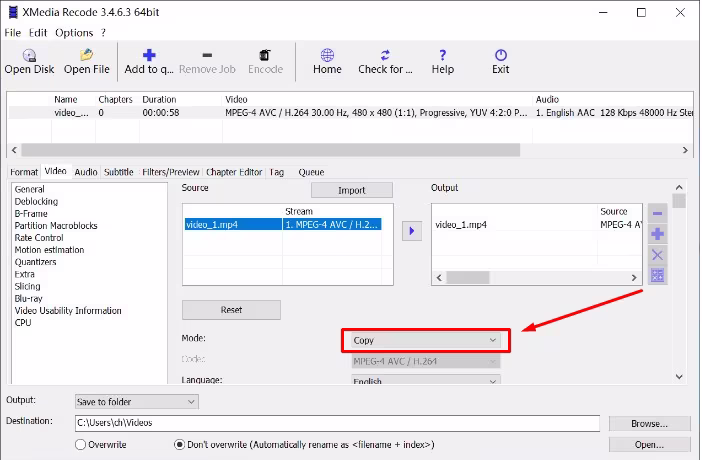
Task: Open the Language dropdown
Action: click(x=425, y=380)
